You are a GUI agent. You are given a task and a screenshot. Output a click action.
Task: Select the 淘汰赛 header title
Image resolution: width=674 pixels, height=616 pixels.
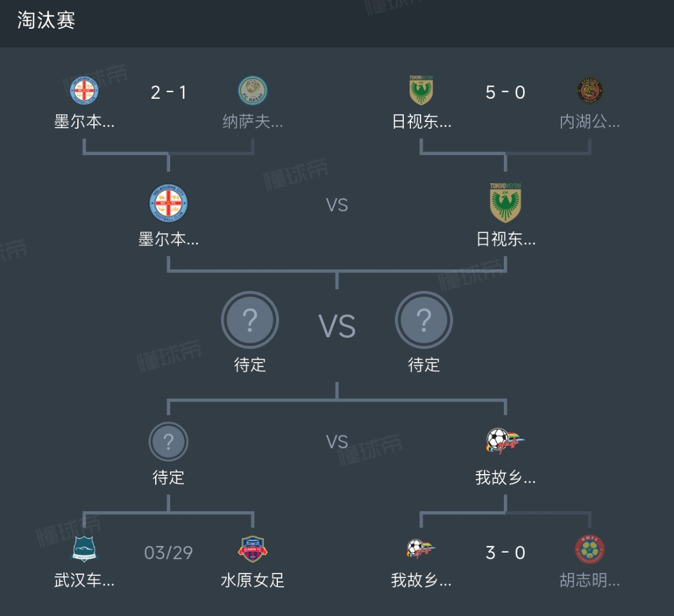(46, 21)
